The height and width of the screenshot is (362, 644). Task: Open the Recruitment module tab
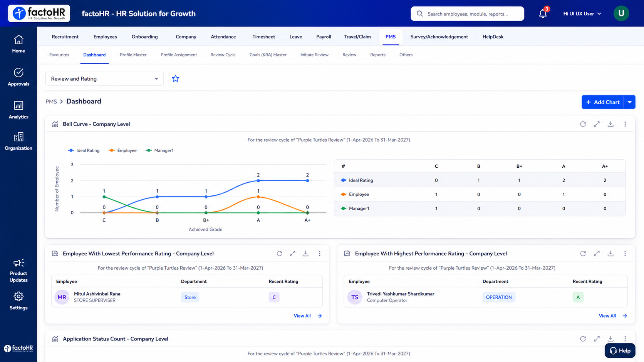point(65,37)
